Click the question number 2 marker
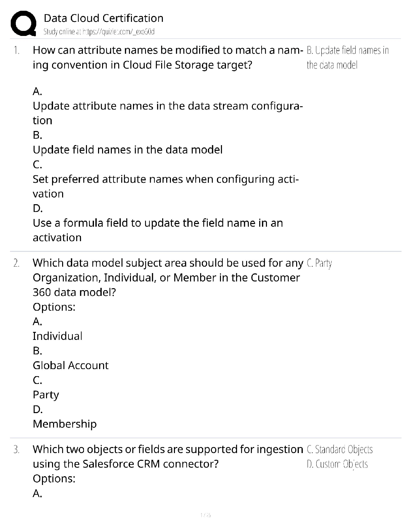Screen dimensions: 411x532 point(16,263)
